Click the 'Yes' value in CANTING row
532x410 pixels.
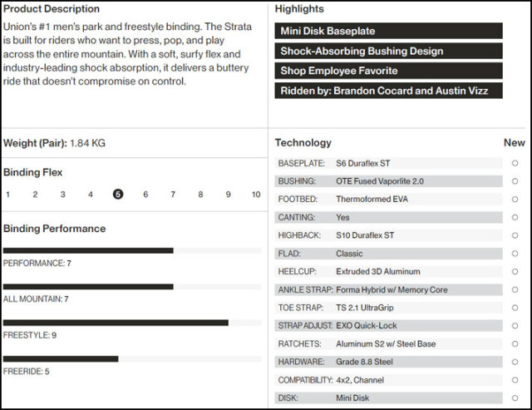point(342,217)
